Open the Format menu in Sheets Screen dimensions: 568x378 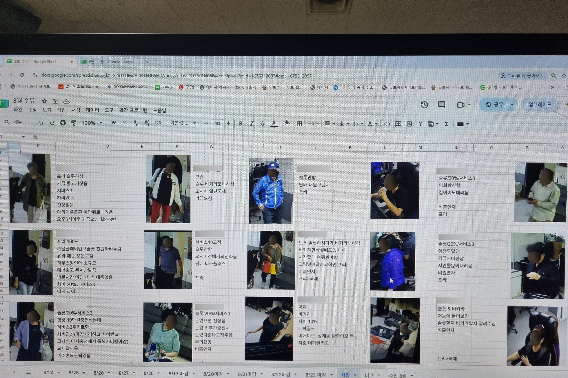pos(76,110)
